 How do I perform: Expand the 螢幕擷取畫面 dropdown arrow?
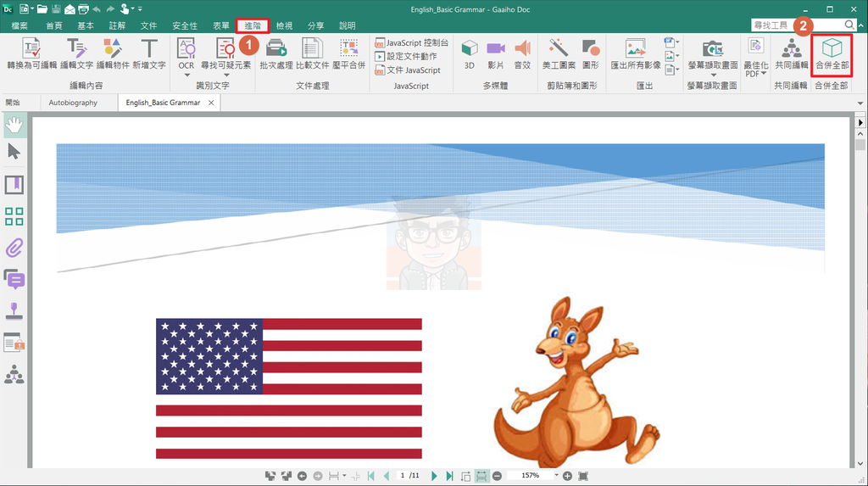coord(713,75)
